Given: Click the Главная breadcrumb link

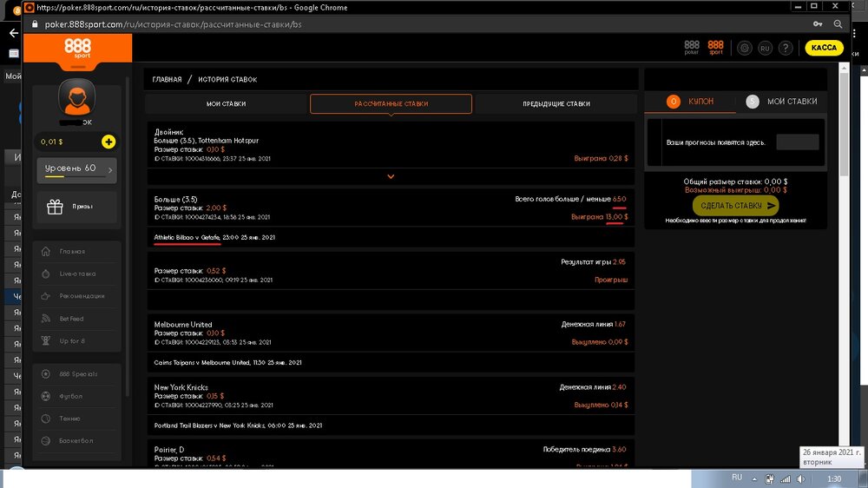Looking at the screenshot, I should click(168, 80).
